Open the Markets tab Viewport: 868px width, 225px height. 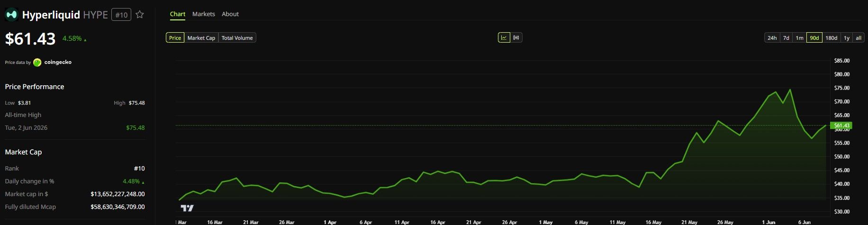(204, 14)
